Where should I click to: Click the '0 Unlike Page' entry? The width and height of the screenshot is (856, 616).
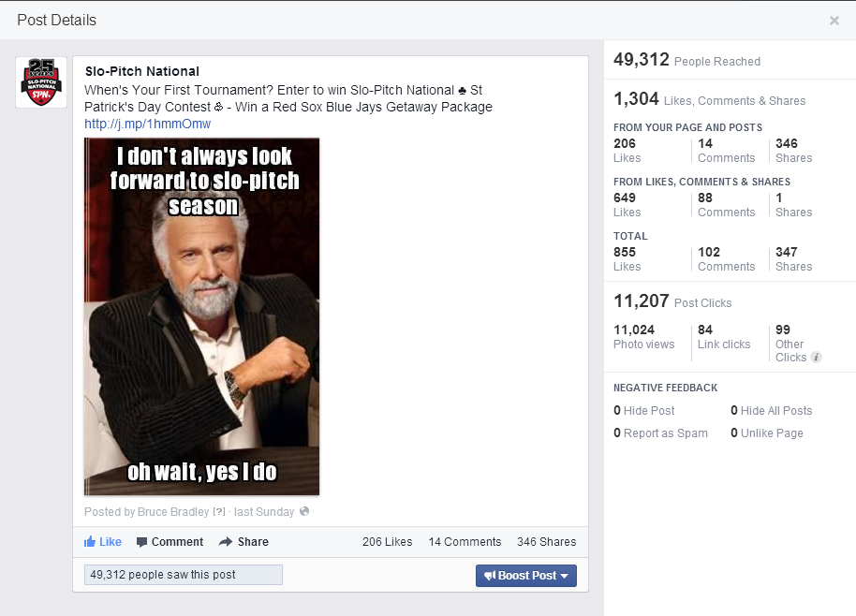(x=767, y=433)
